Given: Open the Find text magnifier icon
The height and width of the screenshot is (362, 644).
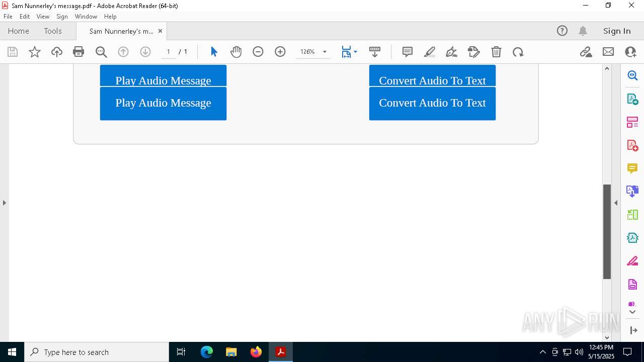Looking at the screenshot, I should pyautogui.click(x=101, y=52).
